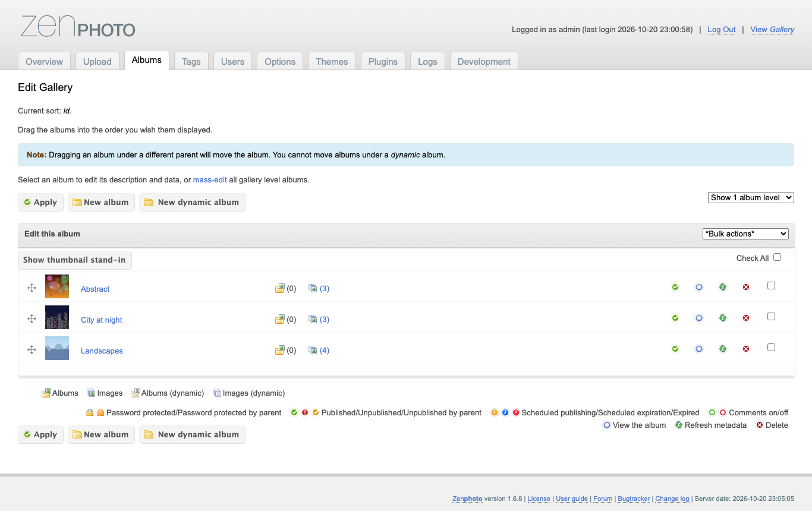Click the drag handle for Abstract album
The image size is (812, 511).
[x=32, y=288]
